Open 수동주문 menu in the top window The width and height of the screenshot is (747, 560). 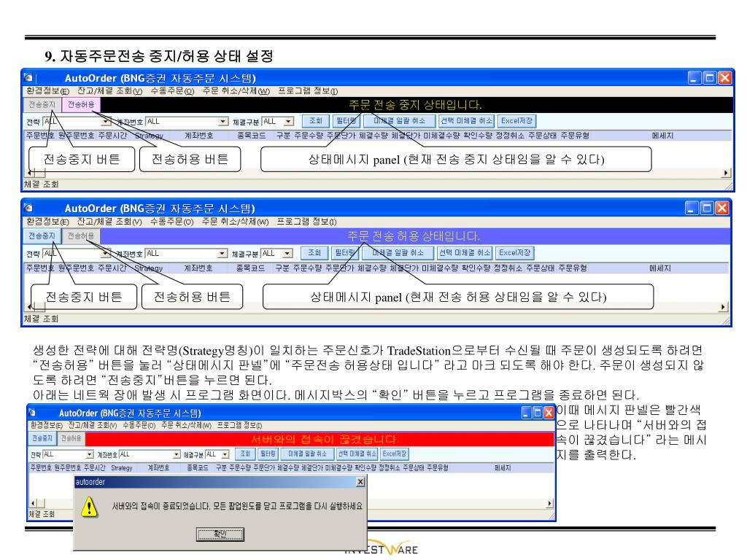point(172,91)
